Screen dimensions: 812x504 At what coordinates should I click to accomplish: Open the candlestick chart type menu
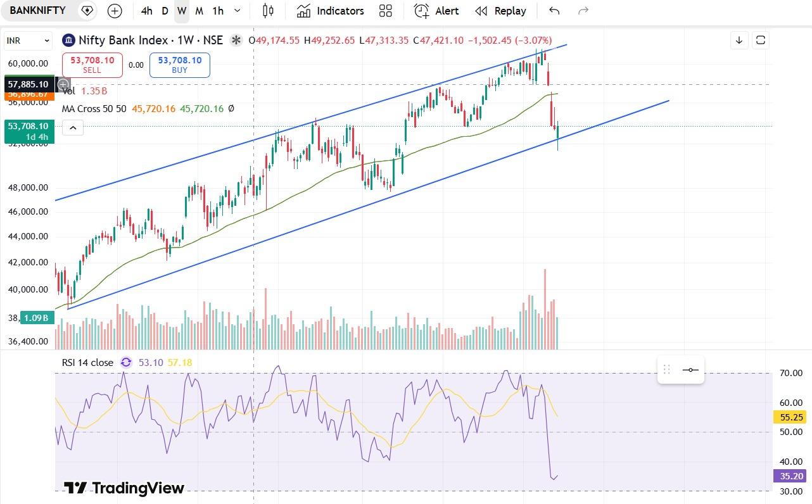coord(268,11)
